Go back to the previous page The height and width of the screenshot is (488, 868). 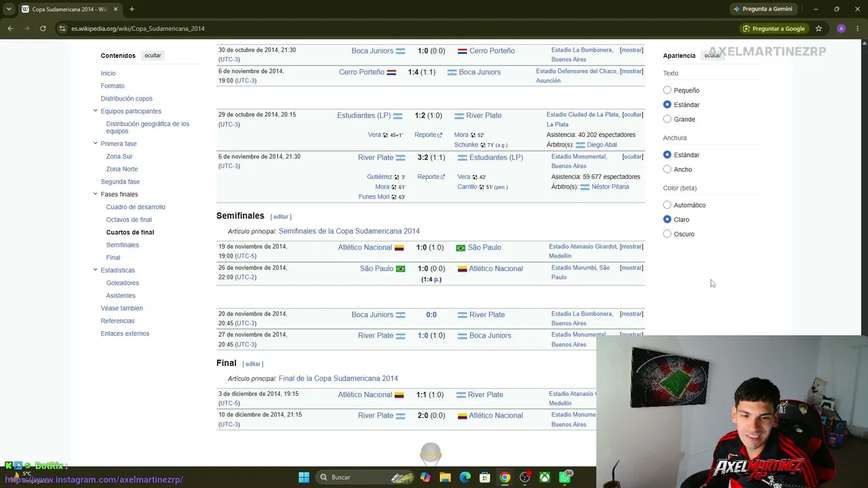(x=10, y=28)
